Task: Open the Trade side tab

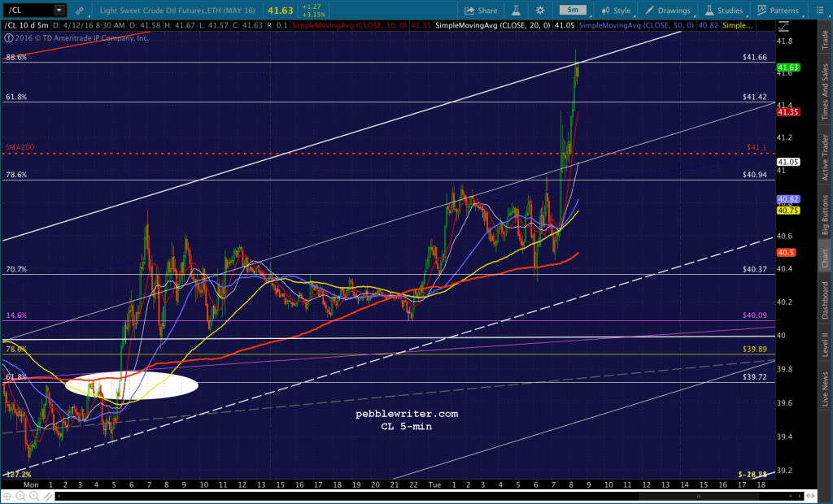Action: (825, 40)
